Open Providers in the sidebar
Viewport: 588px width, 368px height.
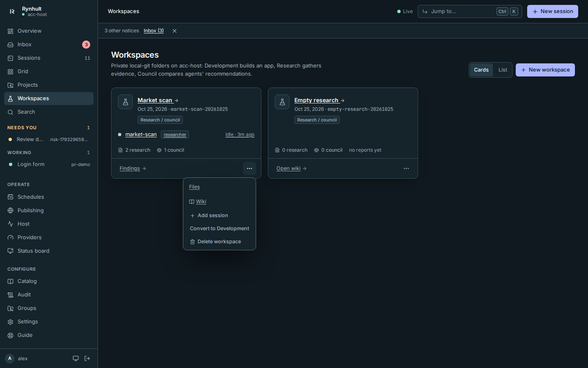pyautogui.click(x=49, y=238)
